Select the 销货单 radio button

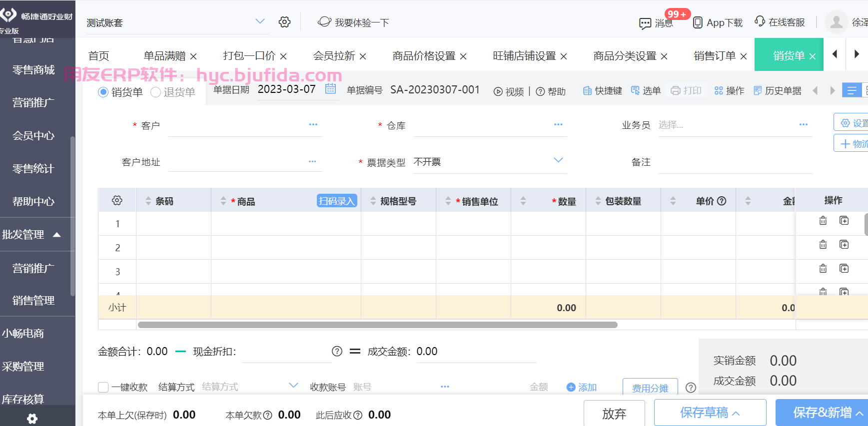[103, 92]
